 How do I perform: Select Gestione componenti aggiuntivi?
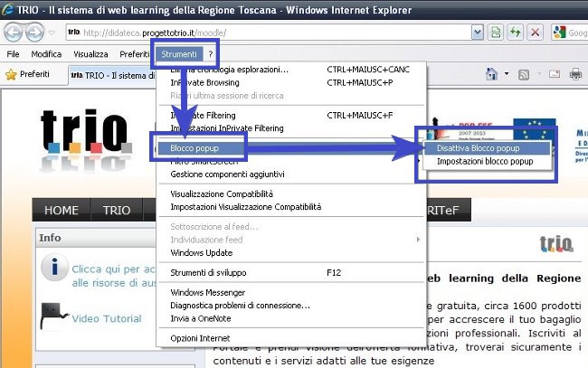click(291, 175)
